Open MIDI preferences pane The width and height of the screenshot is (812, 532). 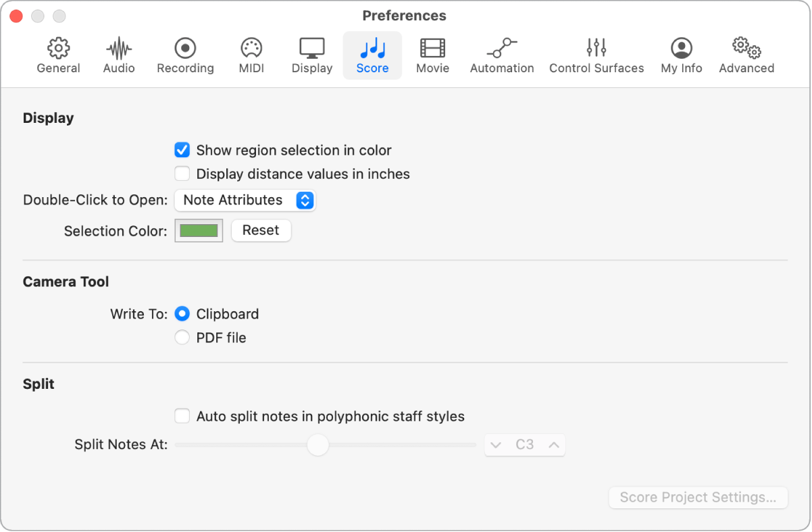pyautogui.click(x=251, y=49)
